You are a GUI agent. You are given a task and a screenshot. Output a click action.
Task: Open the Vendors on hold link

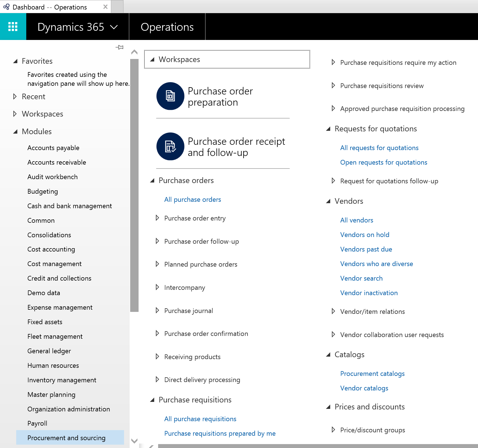point(365,235)
